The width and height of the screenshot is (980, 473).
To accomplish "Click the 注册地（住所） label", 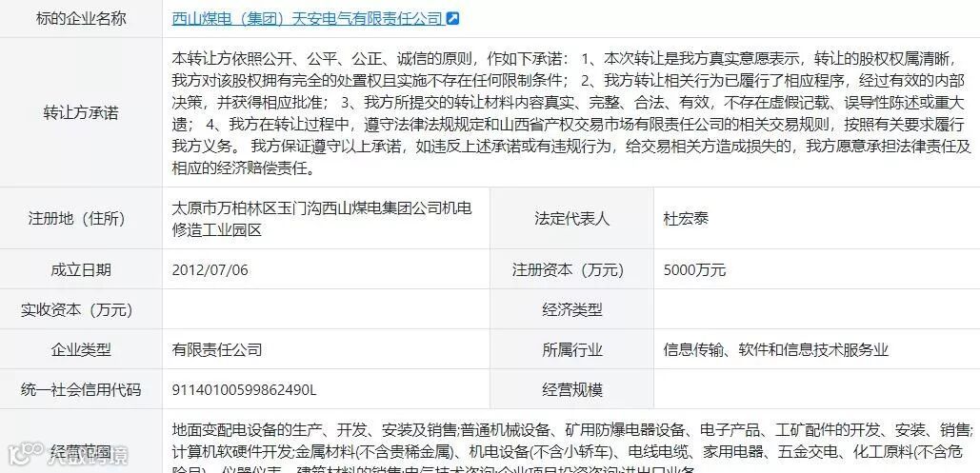I will click(81, 219).
